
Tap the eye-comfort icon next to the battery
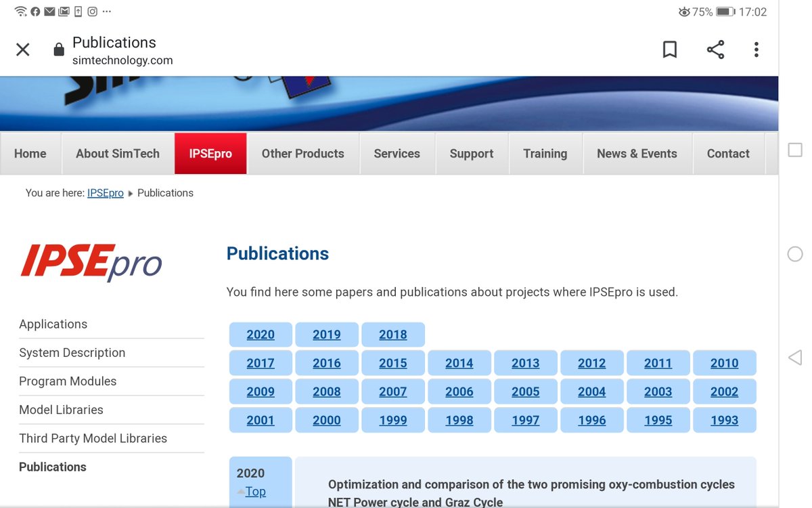pyautogui.click(x=683, y=11)
